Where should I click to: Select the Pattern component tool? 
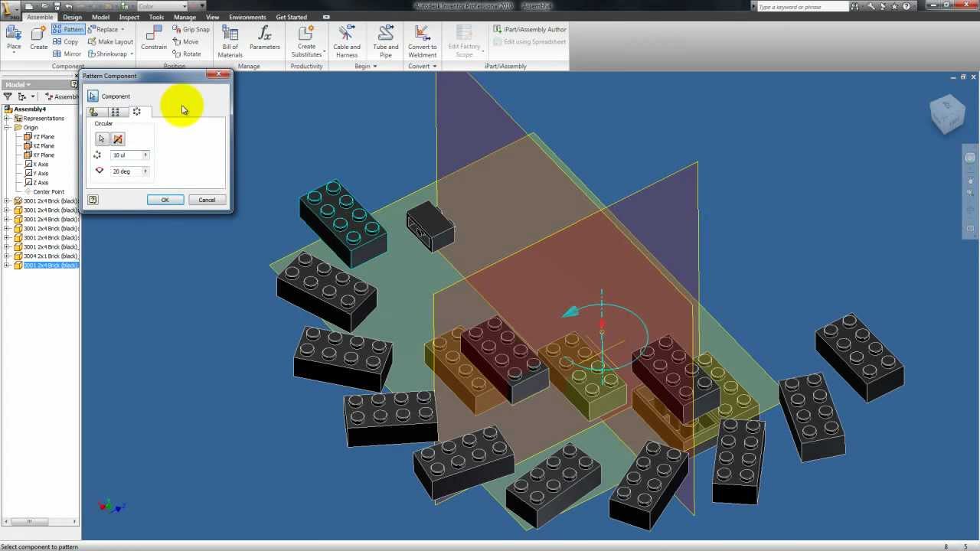point(67,29)
